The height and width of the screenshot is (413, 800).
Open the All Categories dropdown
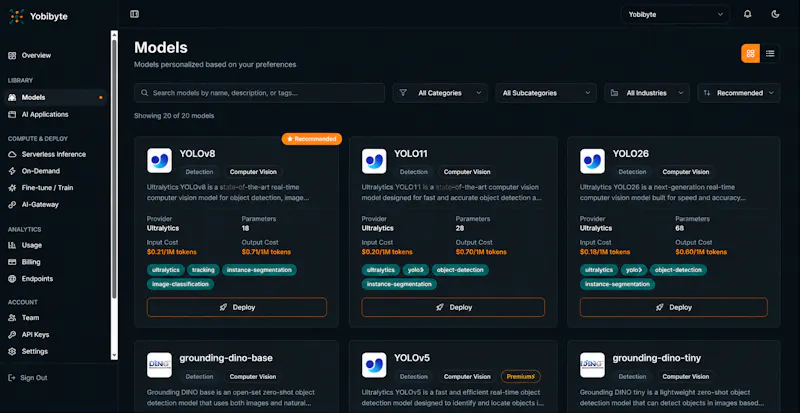440,93
